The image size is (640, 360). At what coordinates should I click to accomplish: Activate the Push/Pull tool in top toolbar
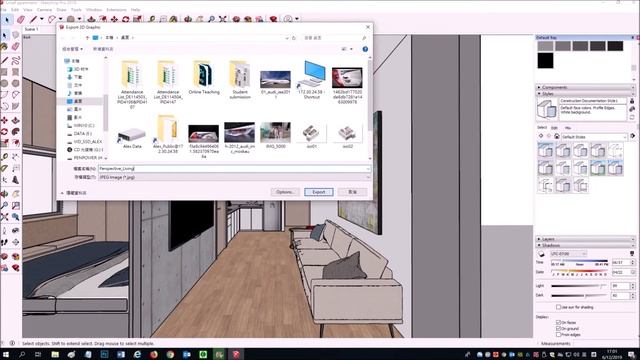[x=91, y=19]
